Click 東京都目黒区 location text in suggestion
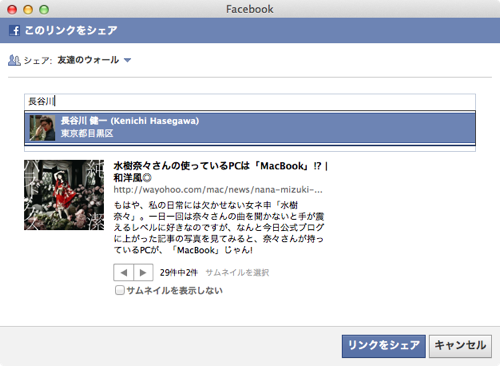This screenshot has height=366, width=500. click(x=87, y=133)
